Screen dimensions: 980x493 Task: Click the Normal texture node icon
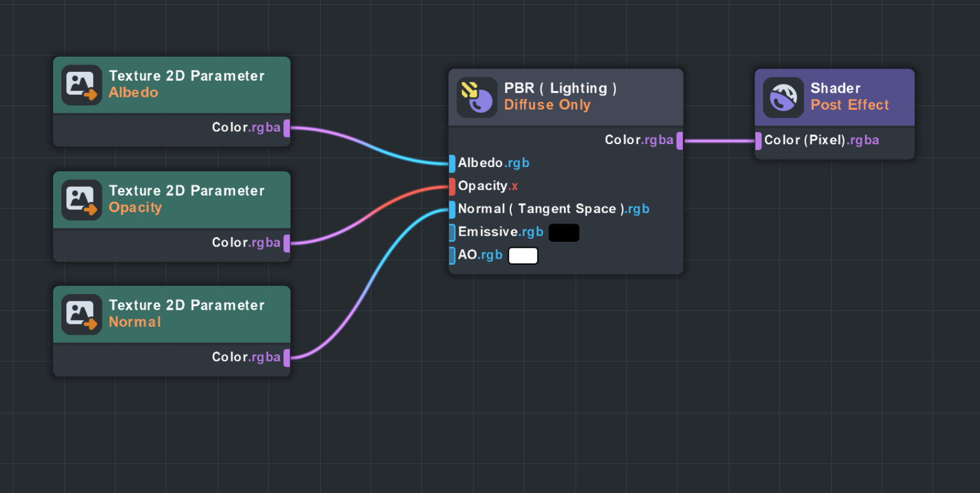tap(81, 314)
